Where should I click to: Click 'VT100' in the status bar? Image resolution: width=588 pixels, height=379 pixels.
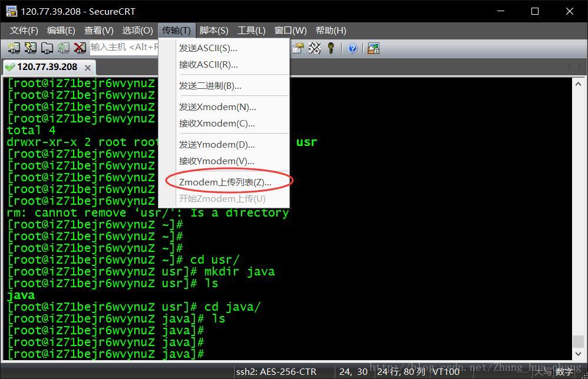pyautogui.click(x=446, y=371)
